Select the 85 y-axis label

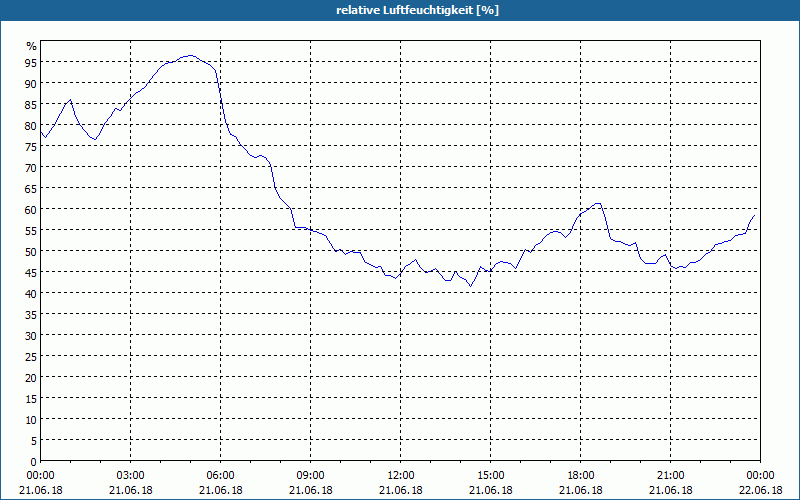pos(31,104)
